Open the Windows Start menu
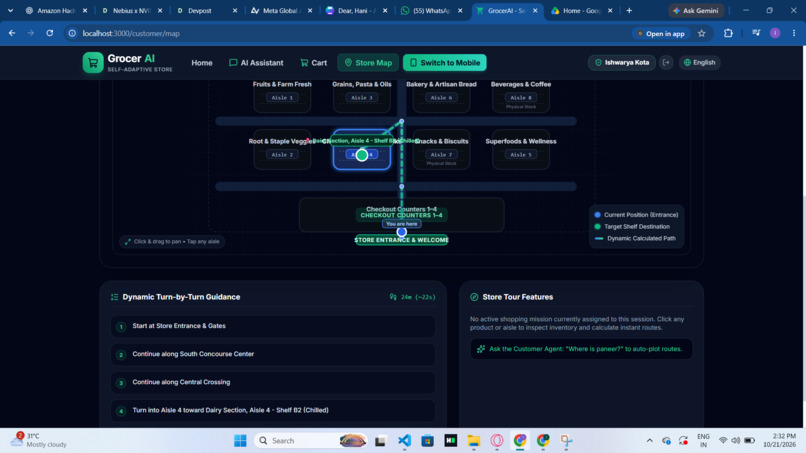The width and height of the screenshot is (806, 453). (x=240, y=441)
